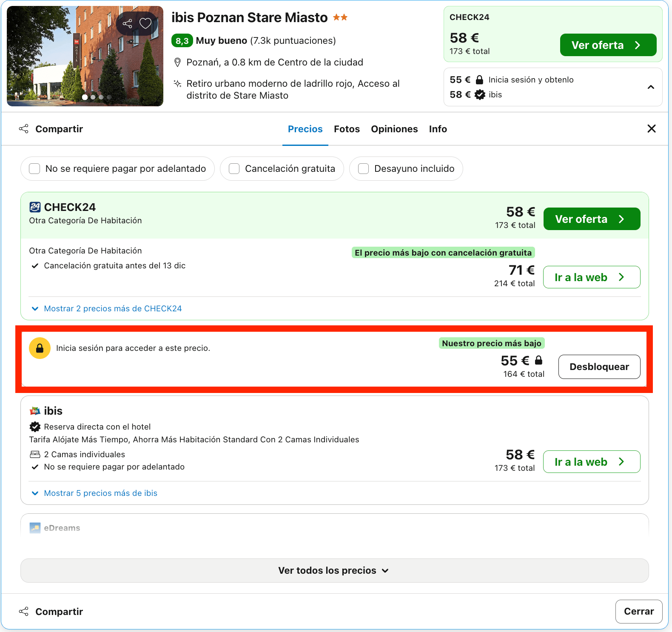Click Inicia sesión para acceder a este precio
This screenshot has width=672, height=632.
click(133, 348)
